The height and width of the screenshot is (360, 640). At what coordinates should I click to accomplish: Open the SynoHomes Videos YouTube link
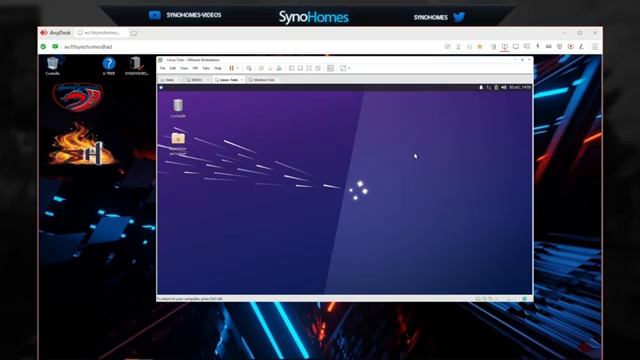[x=185, y=15]
